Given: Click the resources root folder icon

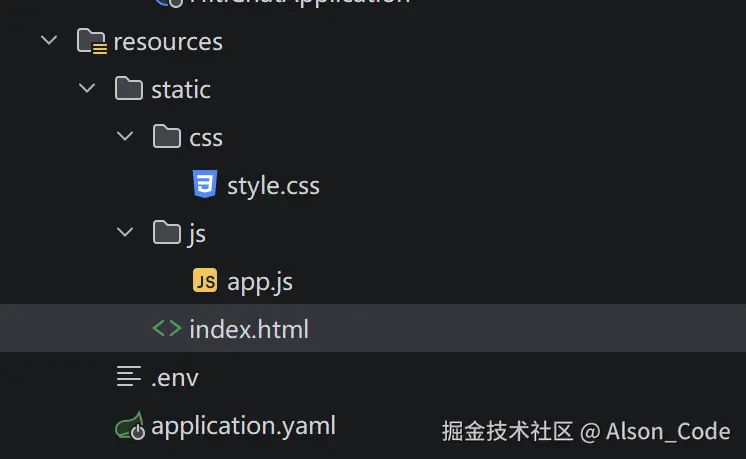Looking at the screenshot, I should [92, 41].
